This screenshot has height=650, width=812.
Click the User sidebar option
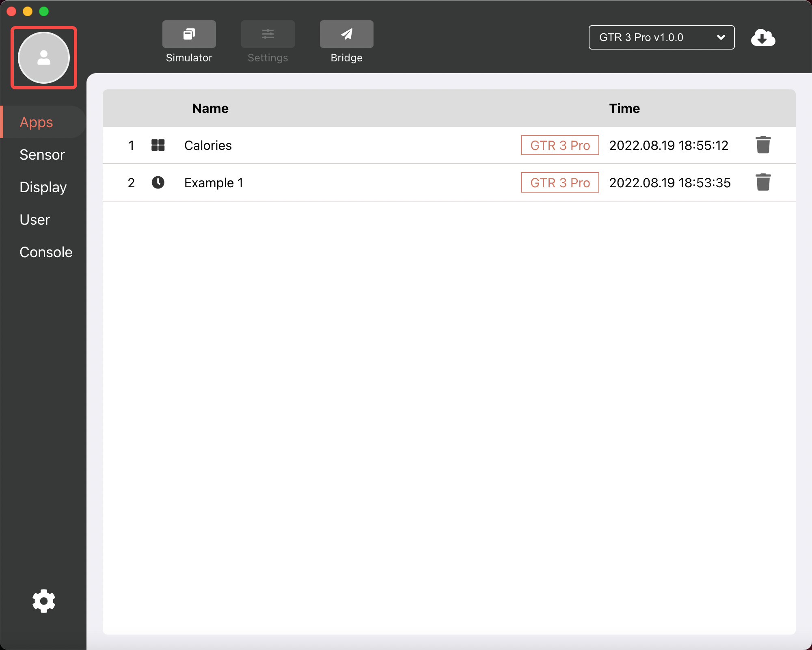click(35, 219)
